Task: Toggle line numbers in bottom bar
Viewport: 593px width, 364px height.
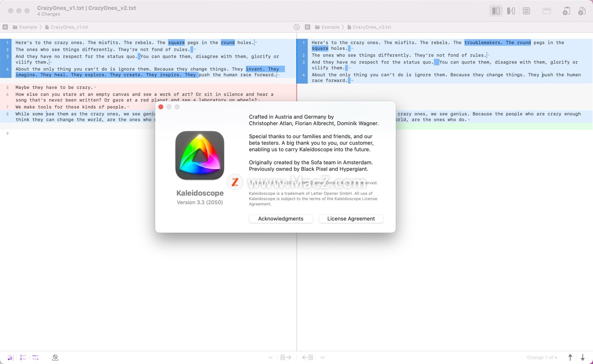Action: point(23,357)
